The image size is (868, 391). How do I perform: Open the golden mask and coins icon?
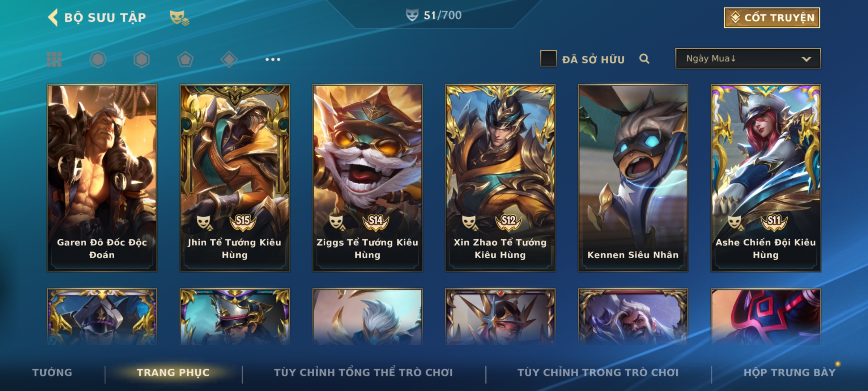click(x=179, y=17)
